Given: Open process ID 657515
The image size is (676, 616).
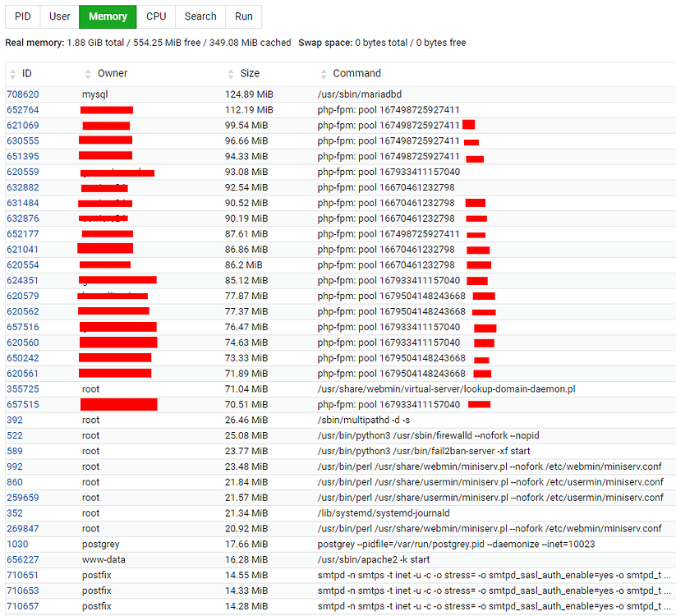Looking at the screenshot, I should [x=23, y=405].
